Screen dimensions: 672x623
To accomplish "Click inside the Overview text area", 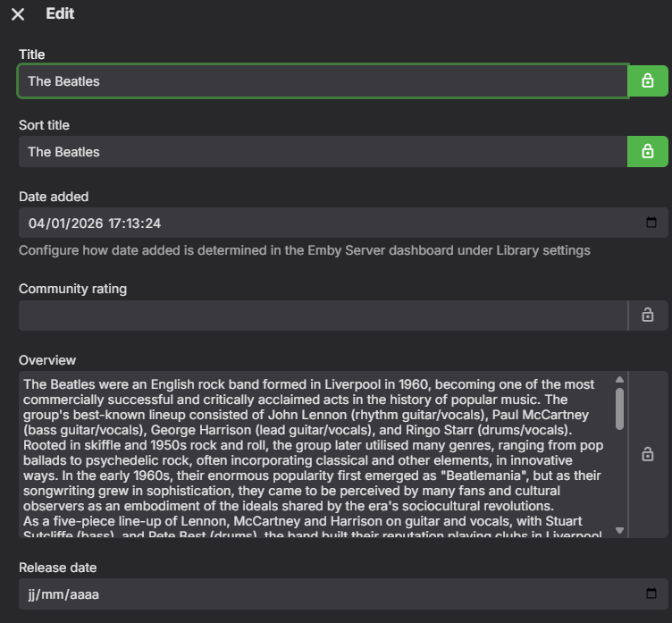I will (313, 454).
